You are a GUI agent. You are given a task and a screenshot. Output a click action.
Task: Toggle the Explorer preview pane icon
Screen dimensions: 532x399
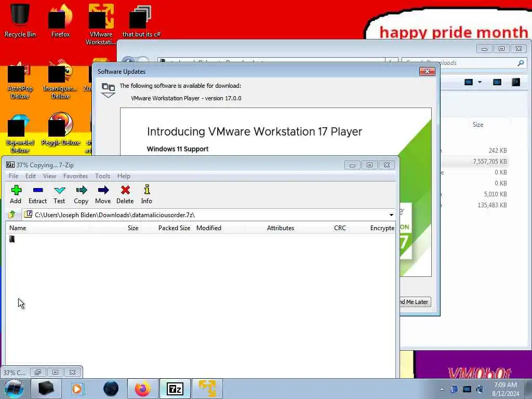[497, 82]
